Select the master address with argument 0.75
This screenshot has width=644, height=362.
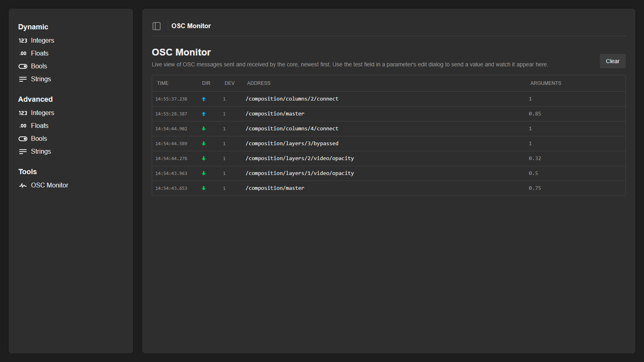pos(275,188)
